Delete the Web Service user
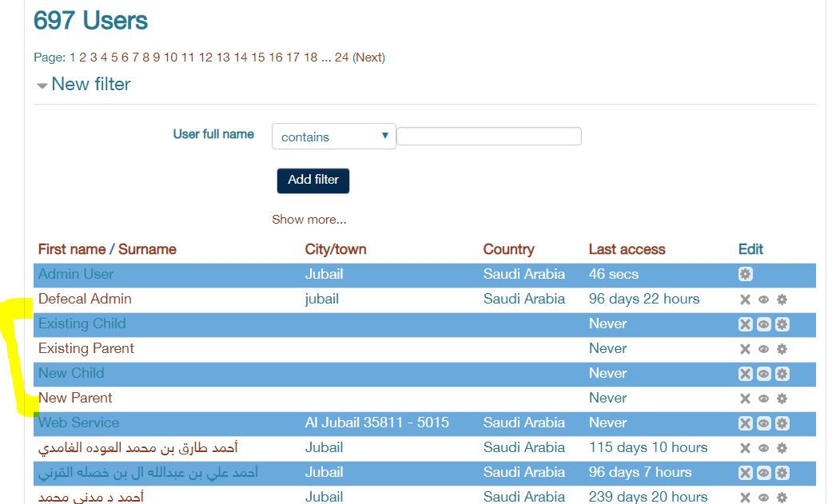836x504 pixels. 745,423
